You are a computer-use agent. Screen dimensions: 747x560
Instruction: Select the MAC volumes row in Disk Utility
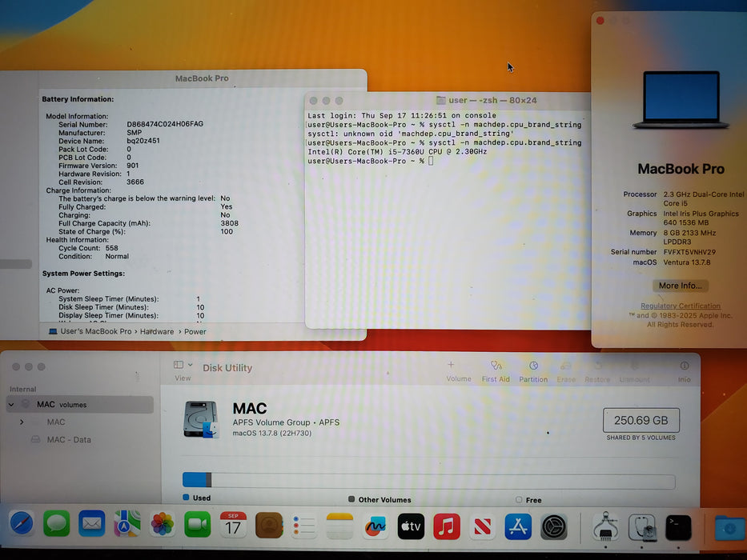pyautogui.click(x=80, y=405)
